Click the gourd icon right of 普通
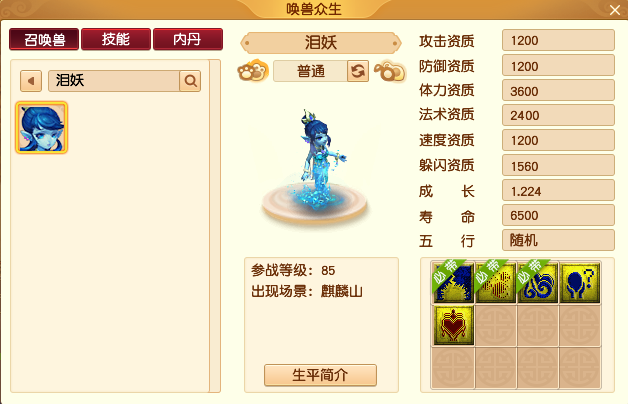Viewport: 628px width, 404px height. coord(390,71)
